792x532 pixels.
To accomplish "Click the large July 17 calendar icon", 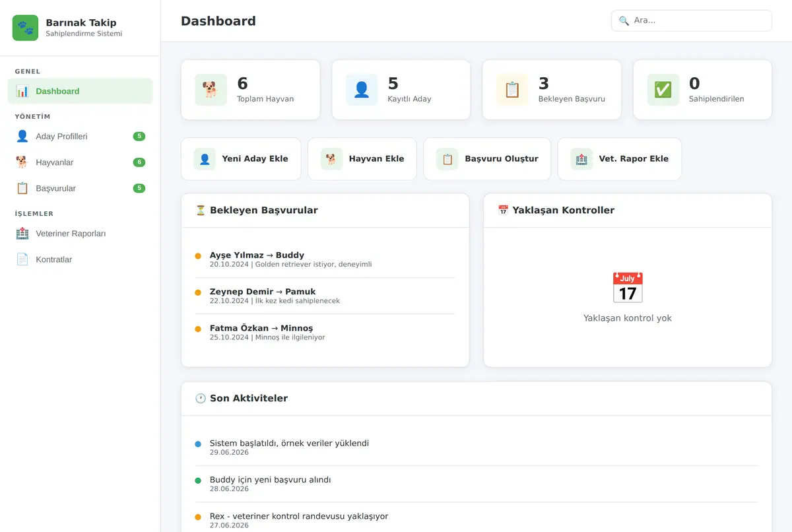I will (628, 288).
